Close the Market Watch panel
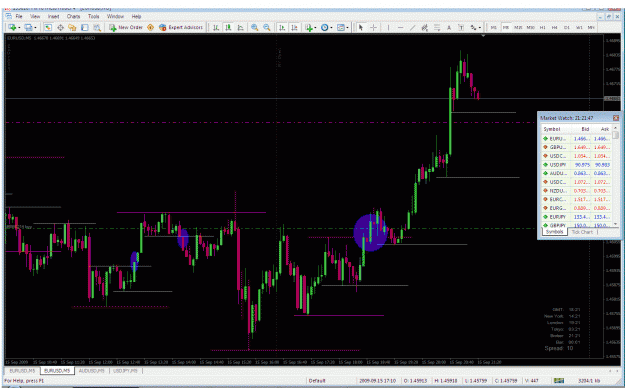 coord(616,118)
